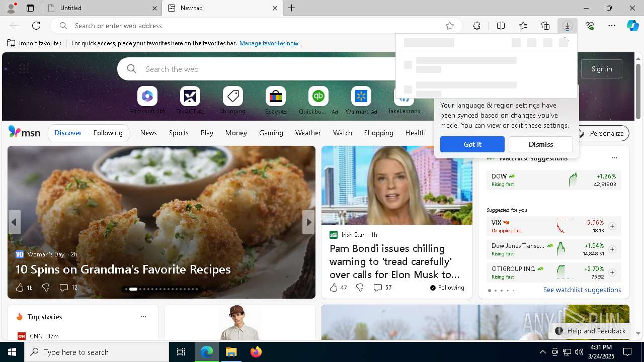Go to previous carousel story

pos(14,222)
